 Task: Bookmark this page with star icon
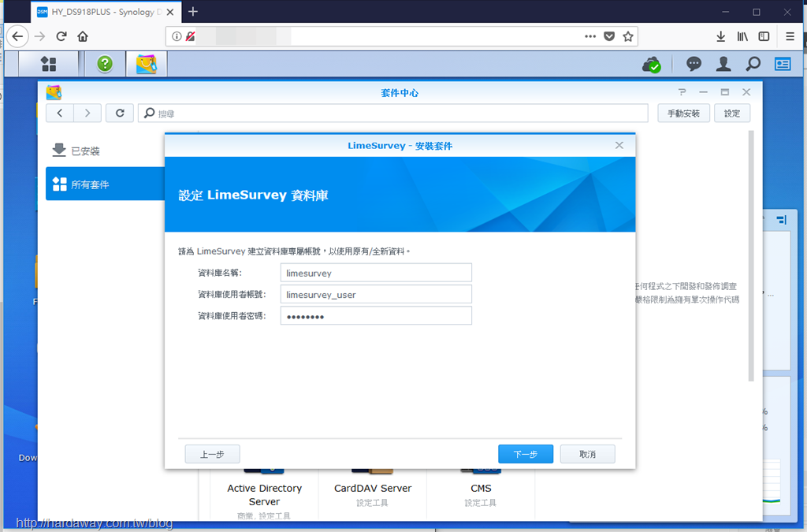628,36
